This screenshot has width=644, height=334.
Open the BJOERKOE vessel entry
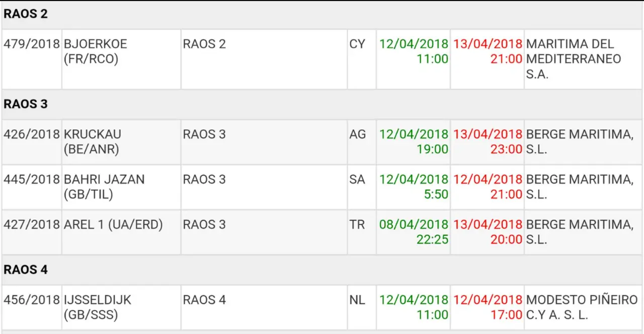tap(96, 51)
